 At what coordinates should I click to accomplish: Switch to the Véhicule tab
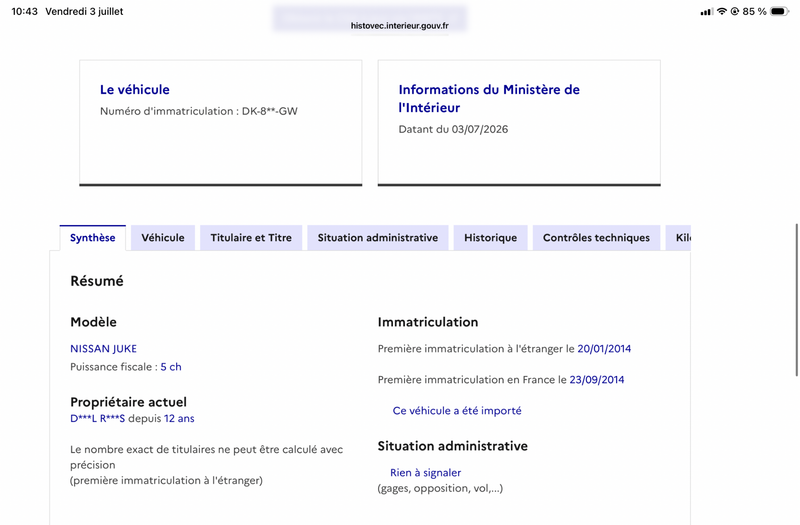coord(163,238)
